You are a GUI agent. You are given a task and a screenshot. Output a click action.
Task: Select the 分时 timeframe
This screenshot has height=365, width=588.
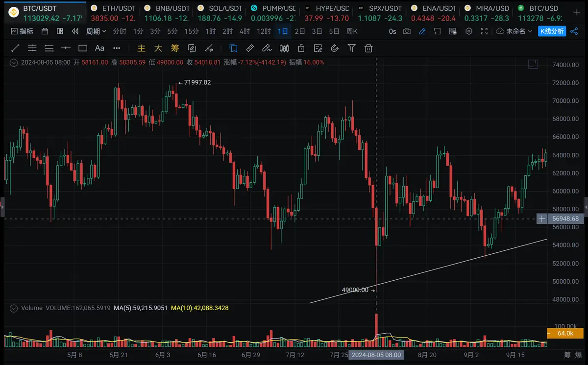click(119, 31)
